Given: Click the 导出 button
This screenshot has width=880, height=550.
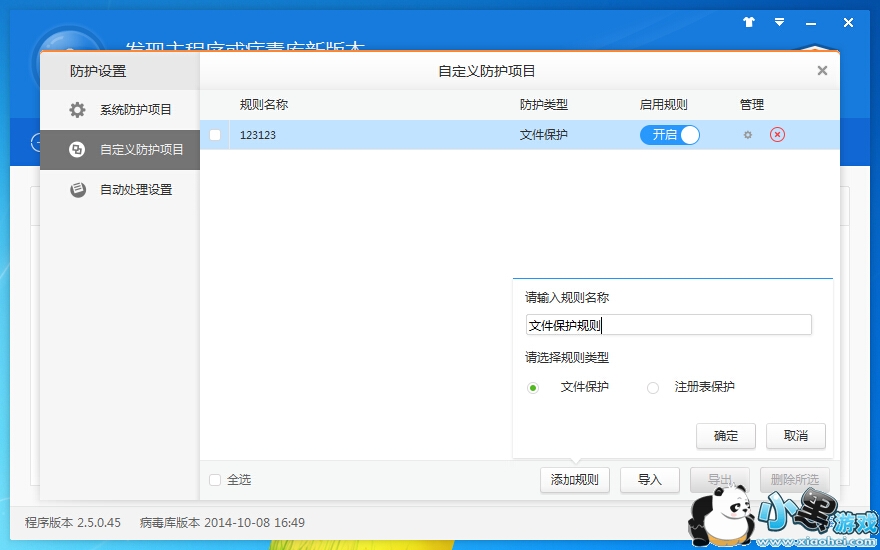Looking at the screenshot, I should tap(719, 480).
